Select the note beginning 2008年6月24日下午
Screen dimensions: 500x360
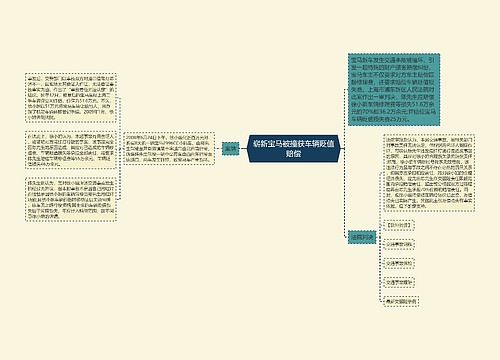coord(169,149)
